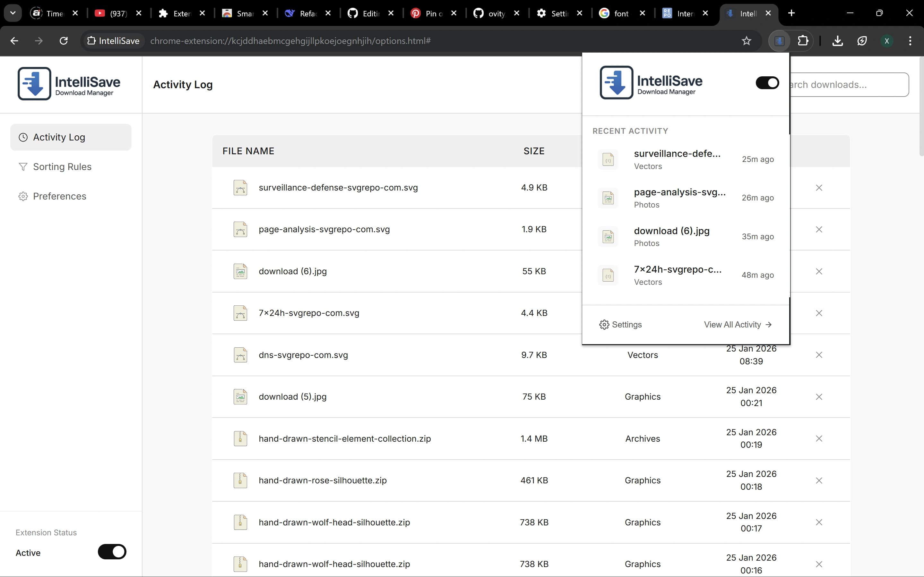Open Sorting Rules in the sidebar
This screenshot has height=577, width=924.
point(71,167)
